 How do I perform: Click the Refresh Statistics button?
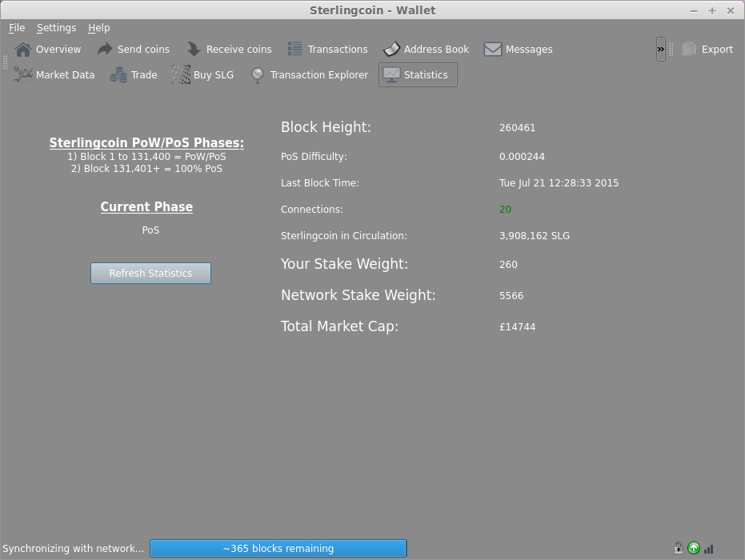(x=150, y=273)
